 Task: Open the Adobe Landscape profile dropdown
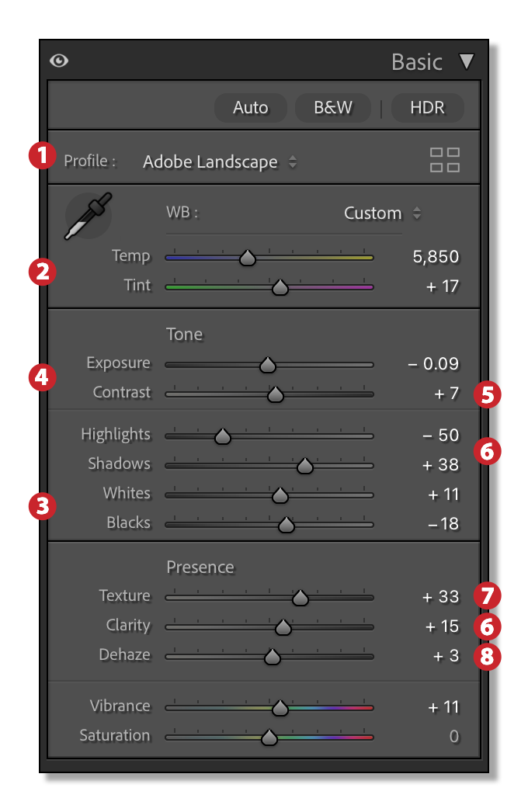[210, 162]
